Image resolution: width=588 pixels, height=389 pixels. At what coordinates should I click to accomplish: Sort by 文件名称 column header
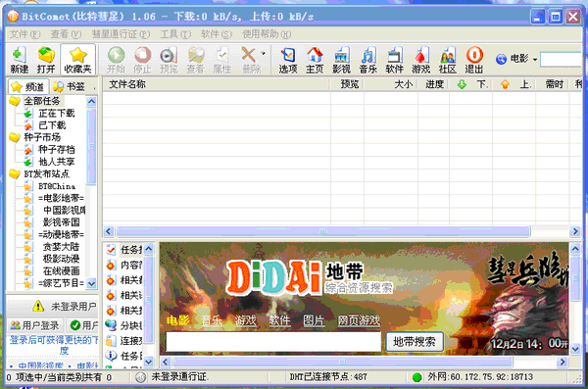[x=217, y=84]
